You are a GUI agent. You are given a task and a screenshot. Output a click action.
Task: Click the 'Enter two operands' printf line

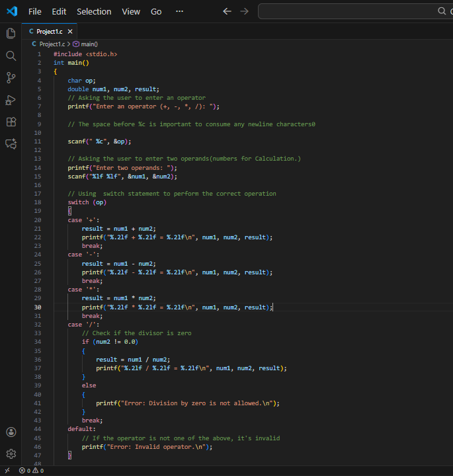(x=122, y=168)
